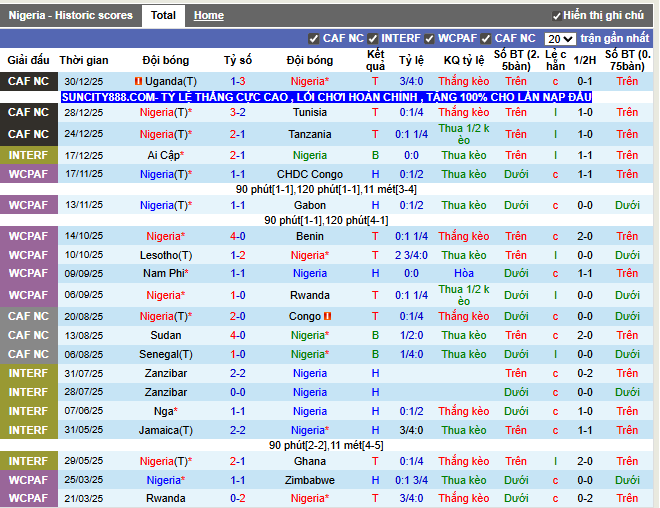Click Sudan team name
The image size is (660, 508).
pos(166,335)
